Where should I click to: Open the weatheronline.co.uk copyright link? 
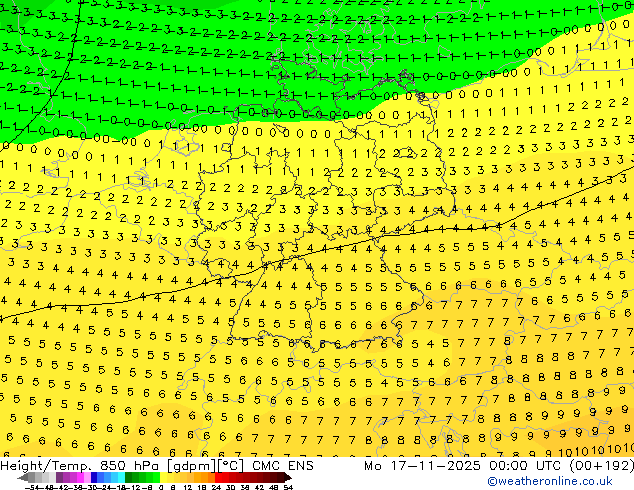(x=550, y=481)
